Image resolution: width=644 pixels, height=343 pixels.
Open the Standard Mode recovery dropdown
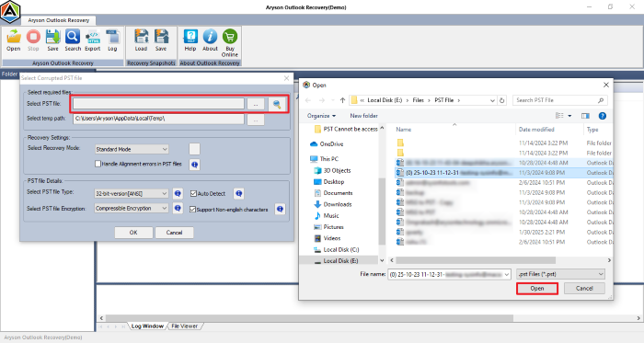(x=132, y=149)
